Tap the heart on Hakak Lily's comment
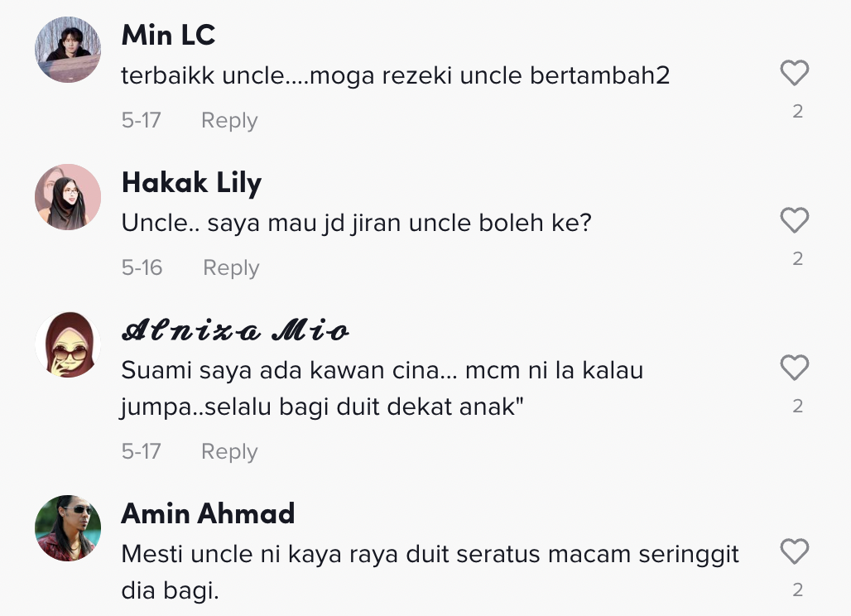Screen dimensions: 851x616 [794, 220]
